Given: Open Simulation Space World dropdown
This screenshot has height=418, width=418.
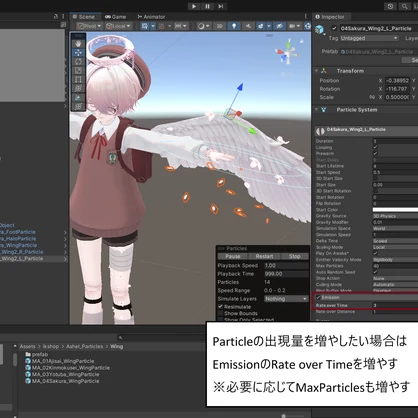Looking at the screenshot, I should pyautogui.click(x=395, y=229).
